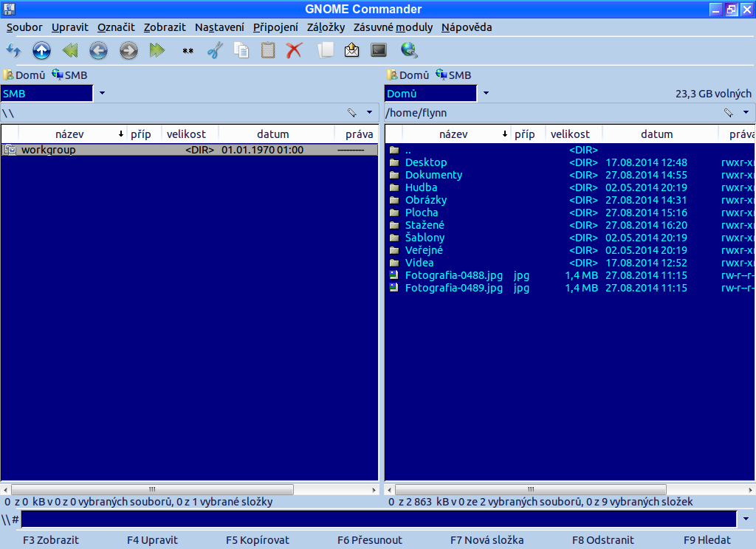This screenshot has width=756, height=549.
Task: Select the Plocha folder
Action: [x=571, y=213]
